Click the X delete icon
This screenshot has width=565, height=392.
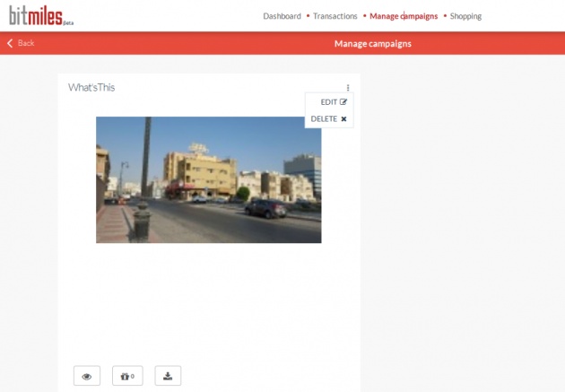point(343,119)
